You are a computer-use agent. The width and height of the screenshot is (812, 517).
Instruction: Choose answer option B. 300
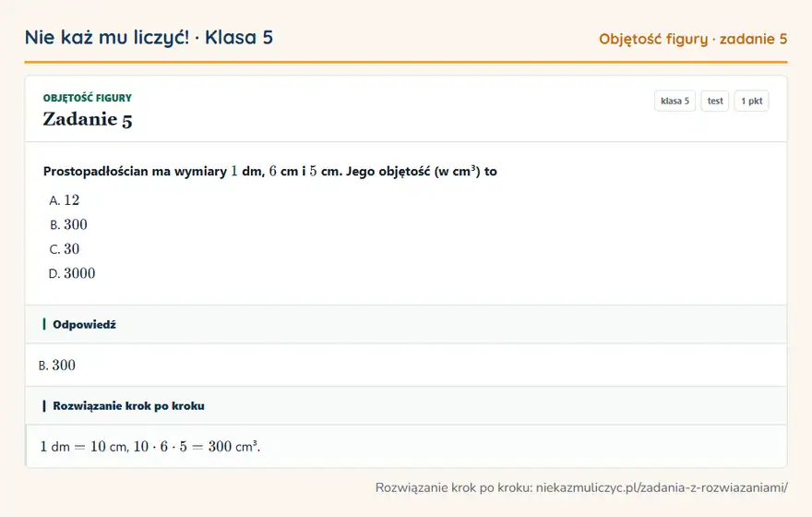pos(68,225)
